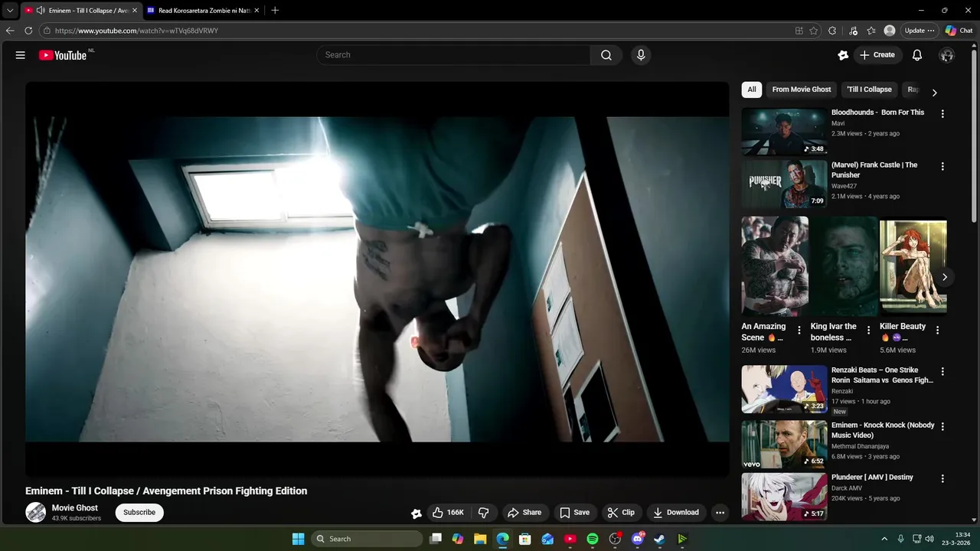This screenshot has width=980, height=551.
Task: Select the From Movie Ghost chip
Action: click(x=802, y=90)
